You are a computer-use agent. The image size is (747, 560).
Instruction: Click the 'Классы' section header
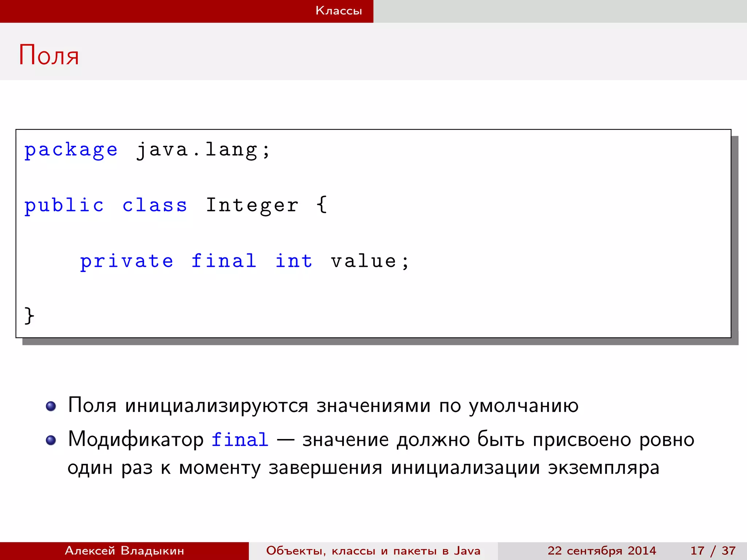(x=338, y=11)
